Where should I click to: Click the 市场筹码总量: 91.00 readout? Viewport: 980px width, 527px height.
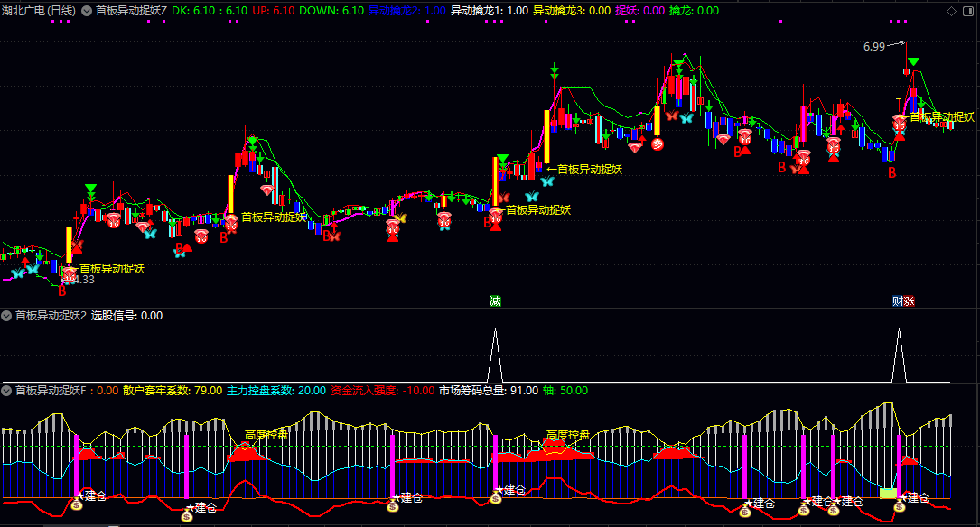[489, 391]
